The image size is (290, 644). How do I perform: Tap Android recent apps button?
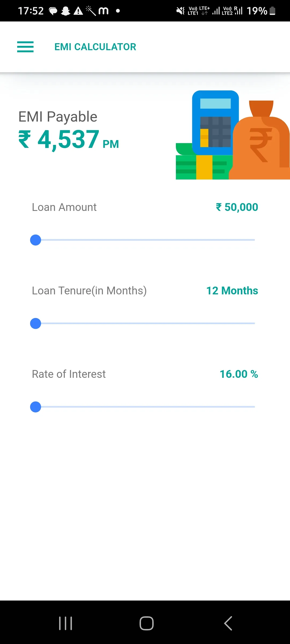coord(66,623)
